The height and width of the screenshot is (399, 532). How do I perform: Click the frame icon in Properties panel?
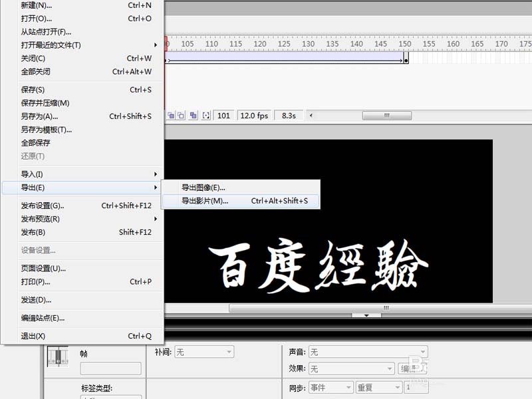(x=58, y=356)
